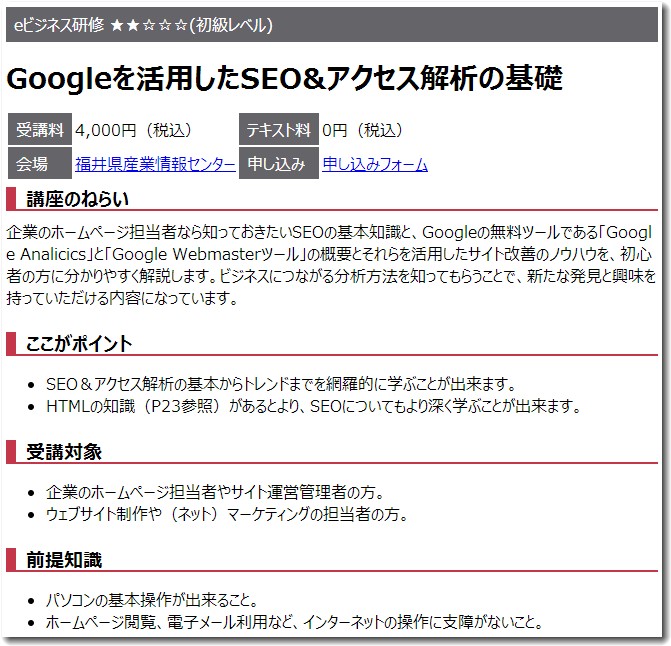
Task: Click the 受講対象 section heading
Action: pyautogui.click(x=64, y=452)
